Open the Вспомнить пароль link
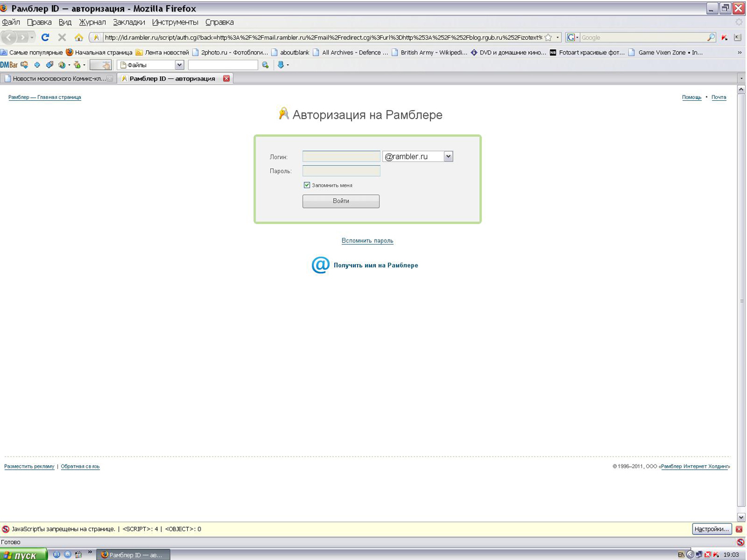Viewport: 747px width, 560px height. point(367,241)
